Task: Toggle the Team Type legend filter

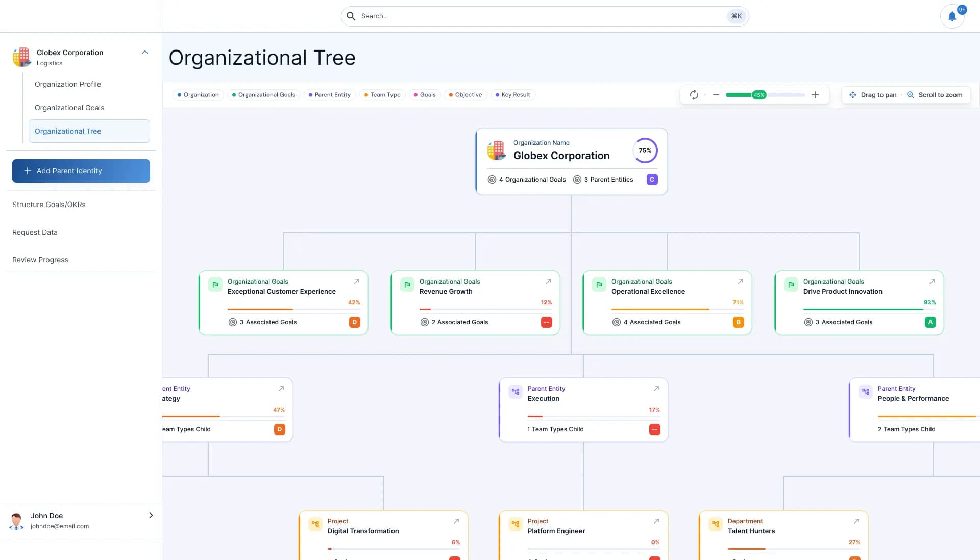Action: click(382, 95)
